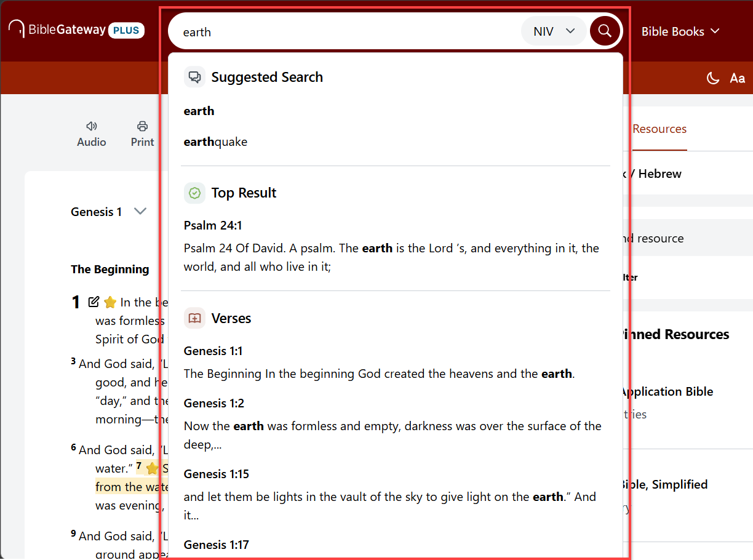Open the Bible, Simplified resource
Screen dimensions: 753x560
point(664,484)
